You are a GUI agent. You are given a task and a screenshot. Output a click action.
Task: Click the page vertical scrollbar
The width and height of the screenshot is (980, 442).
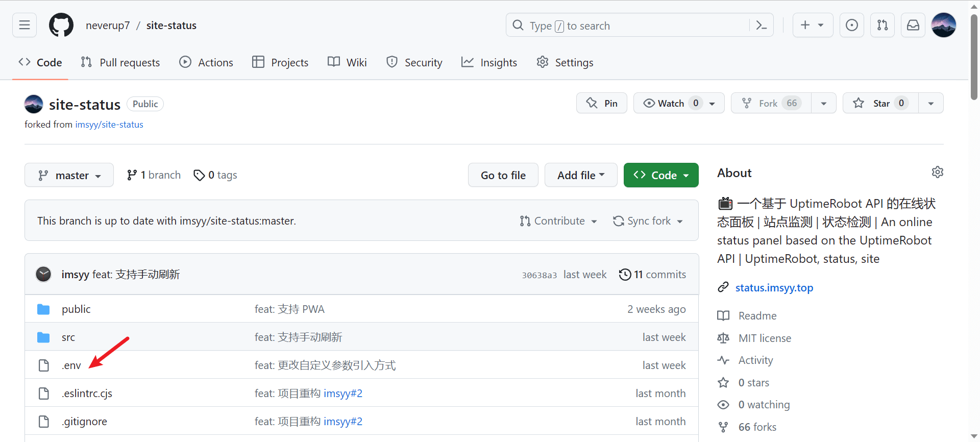click(974, 56)
